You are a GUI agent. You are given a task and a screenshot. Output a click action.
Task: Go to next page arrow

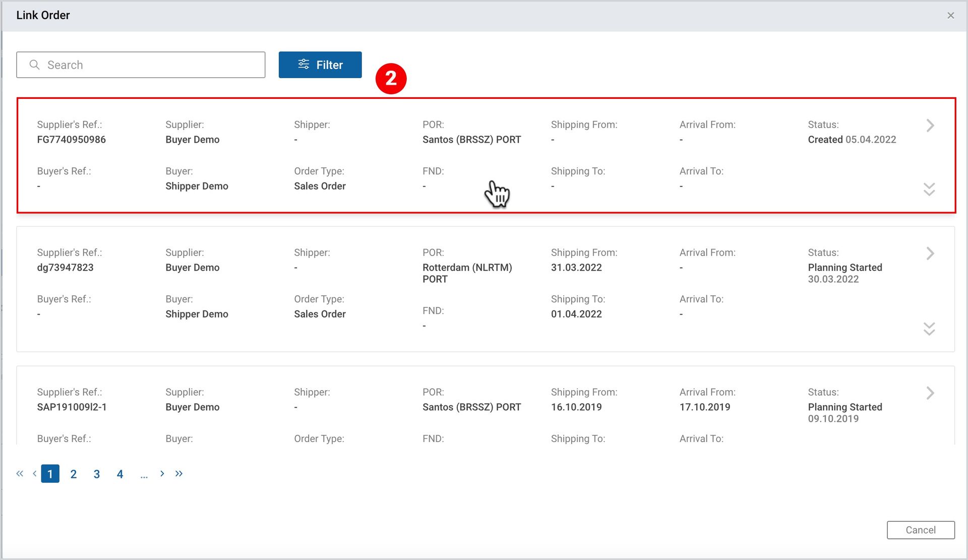(162, 473)
